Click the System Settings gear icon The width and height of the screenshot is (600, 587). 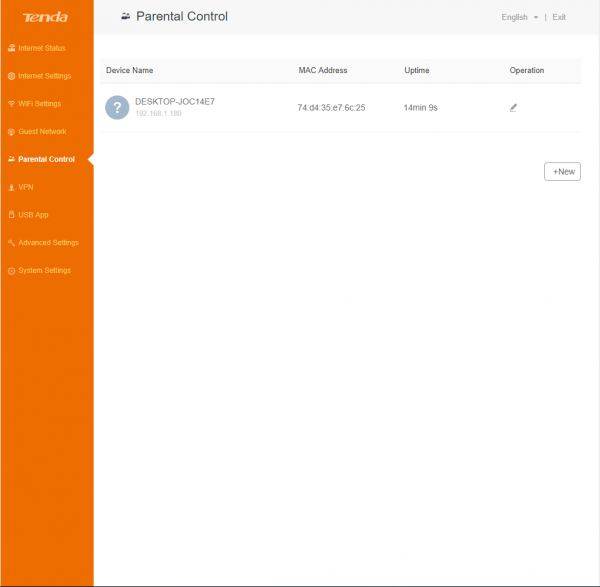[11, 271]
